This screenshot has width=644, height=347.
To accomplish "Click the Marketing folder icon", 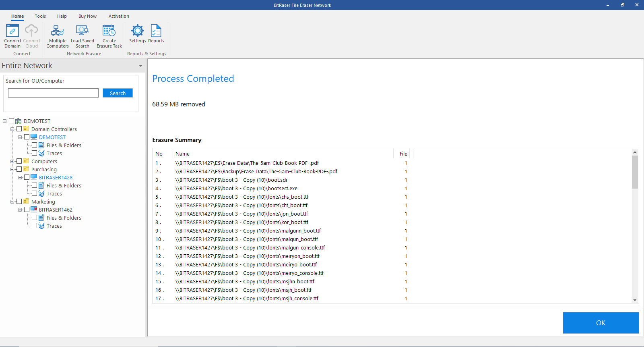I will 26,202.
